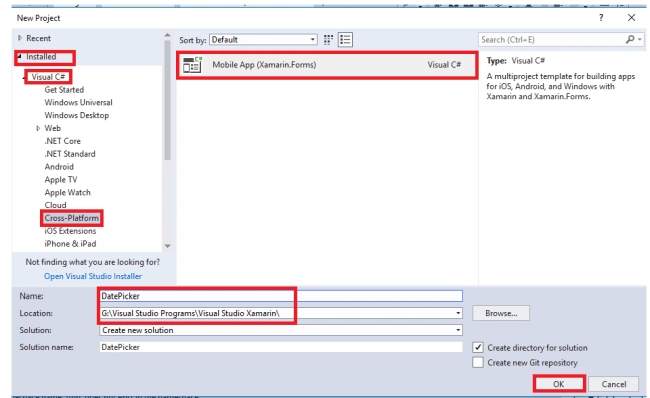Click the Name input field
650x398 pixels.
pos(281,296)
